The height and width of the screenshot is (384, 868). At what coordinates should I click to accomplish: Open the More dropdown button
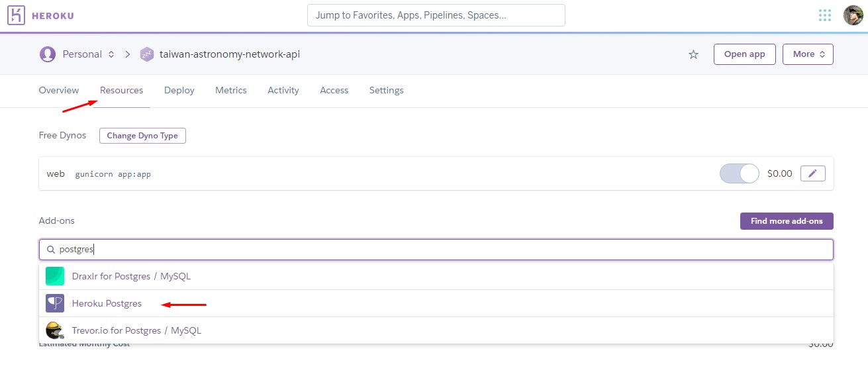click(x=808, y=54)
